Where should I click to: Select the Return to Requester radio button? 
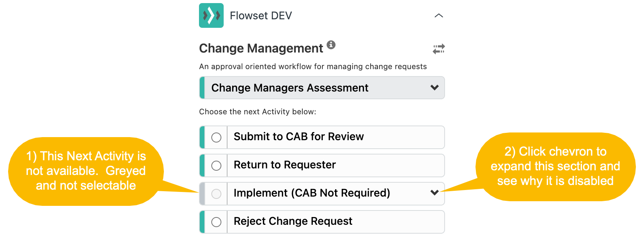(216, 166)
